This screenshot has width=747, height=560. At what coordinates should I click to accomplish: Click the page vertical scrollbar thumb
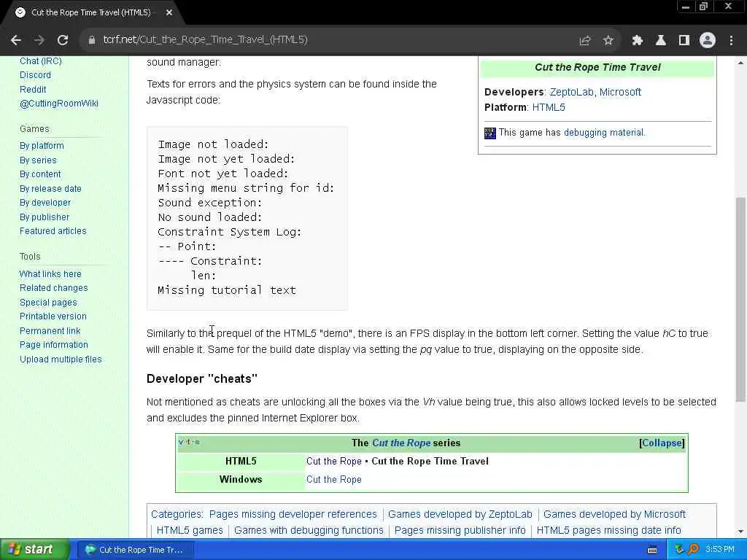click(x=740, y=299)
